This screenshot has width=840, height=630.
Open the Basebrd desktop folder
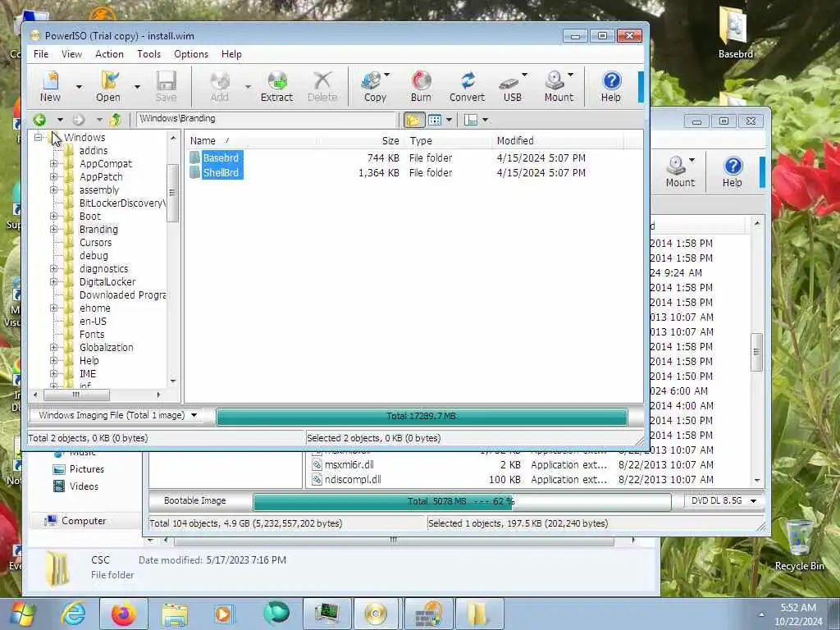point(735,33)
